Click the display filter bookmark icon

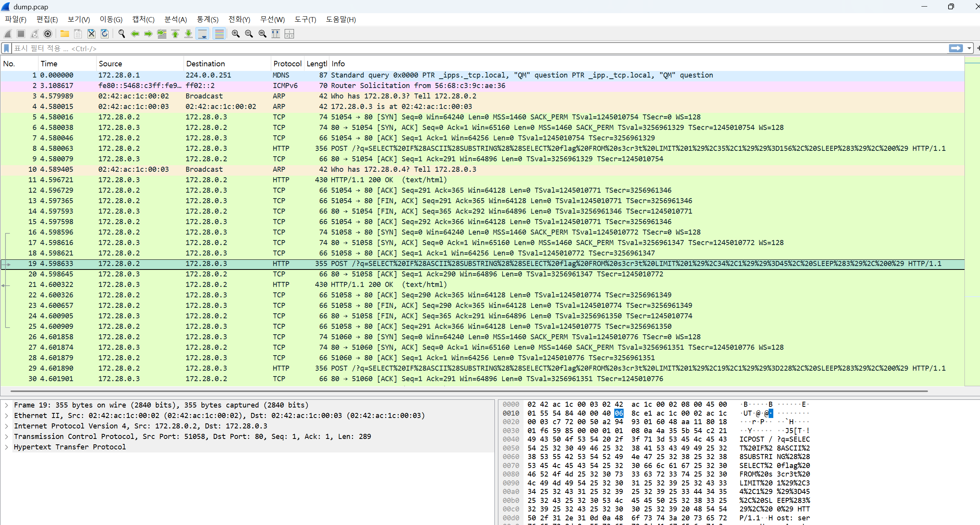[x=7, y=48]
